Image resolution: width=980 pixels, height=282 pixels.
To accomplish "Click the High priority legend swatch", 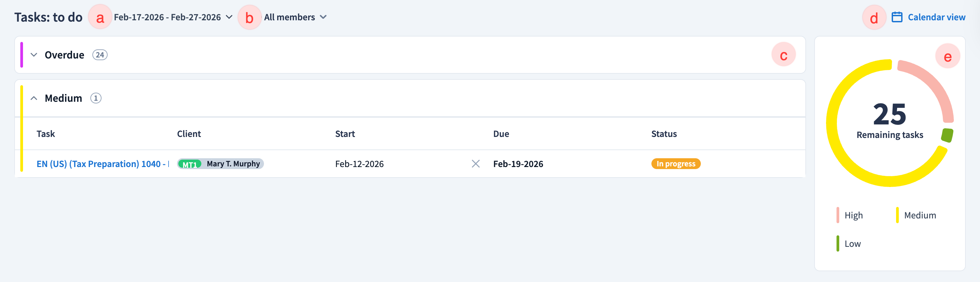I will pyautogui.click(x=838, y=215).
